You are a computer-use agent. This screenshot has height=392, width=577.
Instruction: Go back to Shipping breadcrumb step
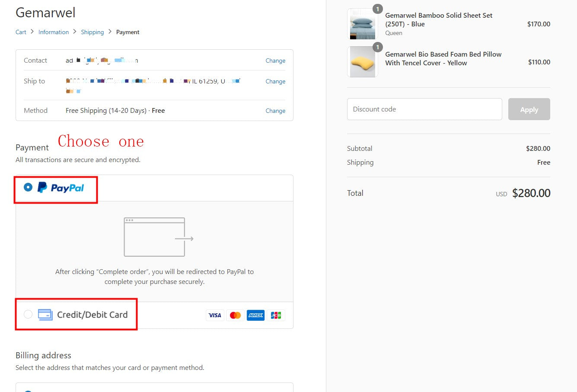tap(92, 32)
